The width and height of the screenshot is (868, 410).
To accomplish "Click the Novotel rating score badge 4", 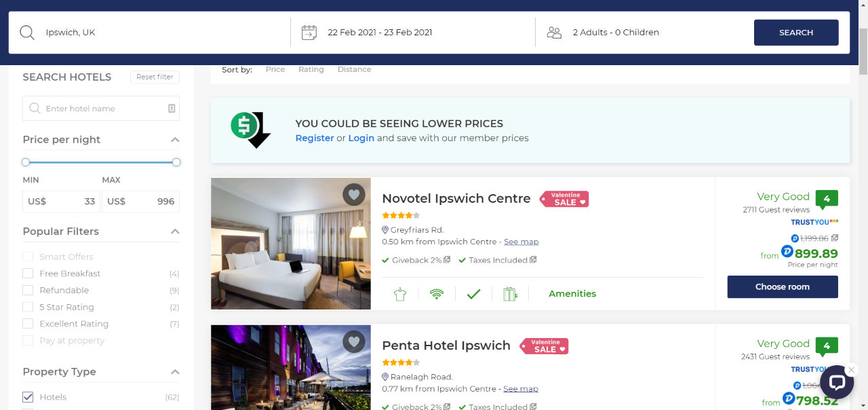I will 827,199.
